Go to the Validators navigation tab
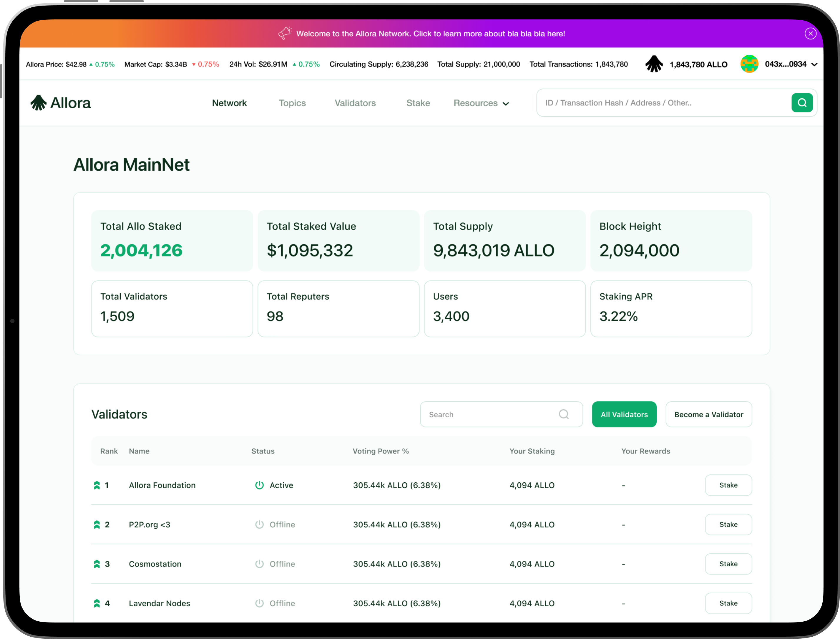This screenshot has height=639, width=840. (x=355, y=103)
